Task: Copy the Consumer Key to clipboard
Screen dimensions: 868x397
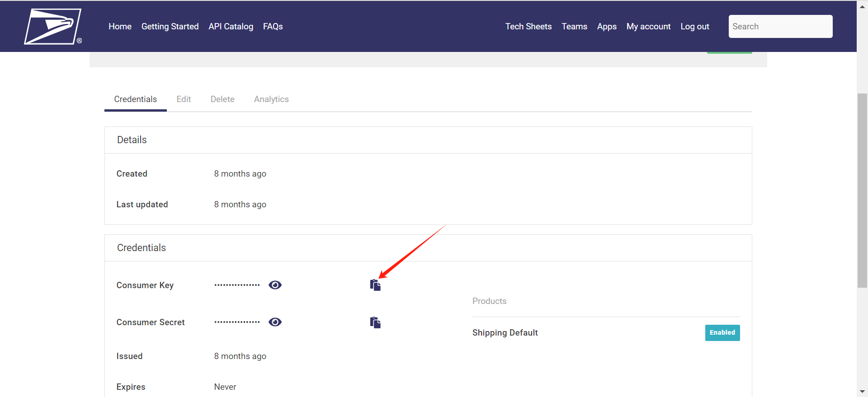Action: 375,285
